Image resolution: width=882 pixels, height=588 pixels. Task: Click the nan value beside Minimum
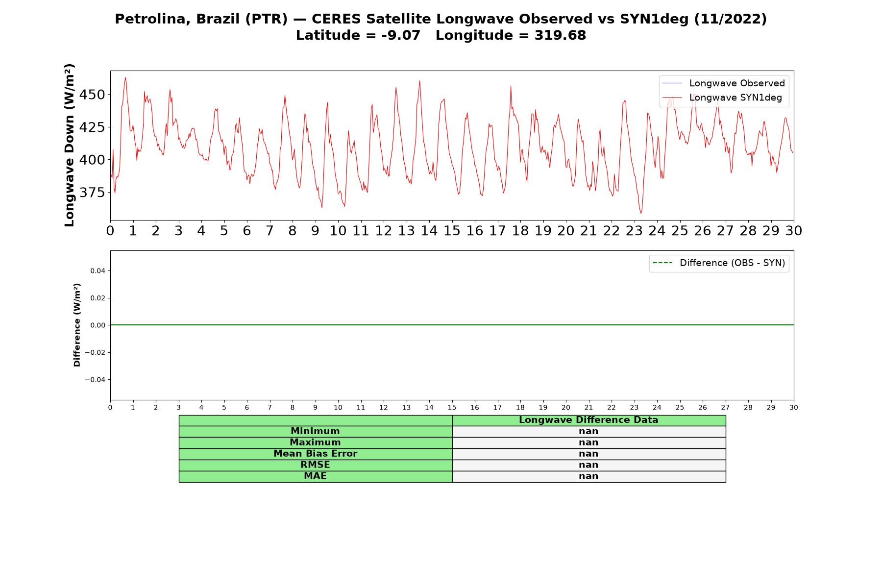click(x=588, y=431)
